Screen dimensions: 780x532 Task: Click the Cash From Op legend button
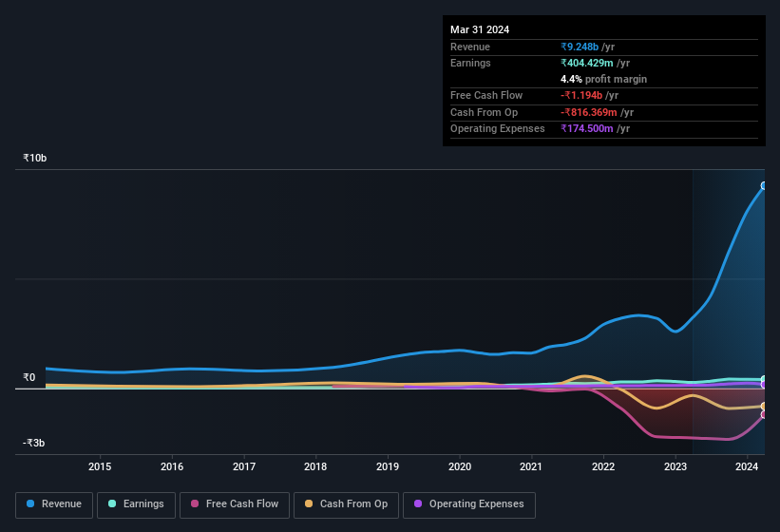point(346,504)
